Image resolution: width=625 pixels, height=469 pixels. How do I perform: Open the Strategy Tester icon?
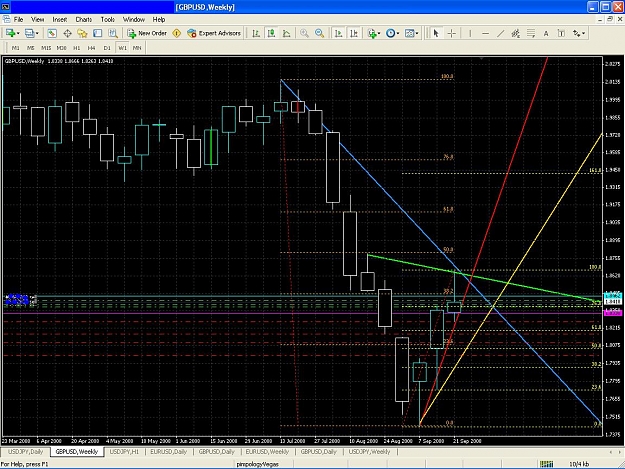(x=113, y=33)
